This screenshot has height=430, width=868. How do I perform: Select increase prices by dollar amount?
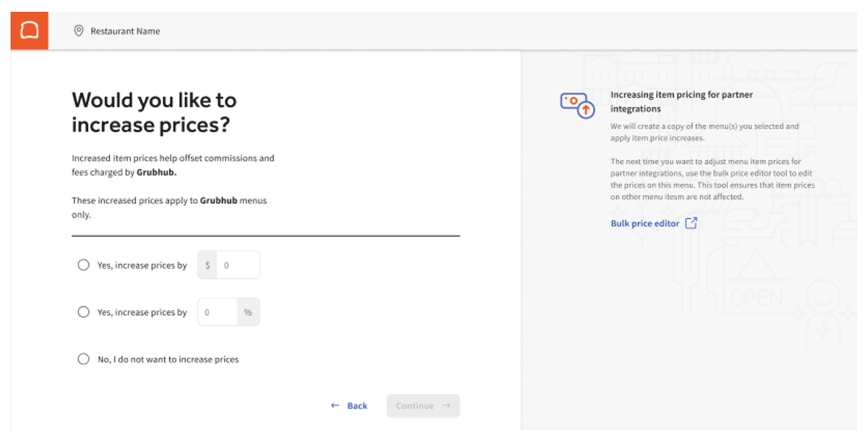(x=83, y=264)
